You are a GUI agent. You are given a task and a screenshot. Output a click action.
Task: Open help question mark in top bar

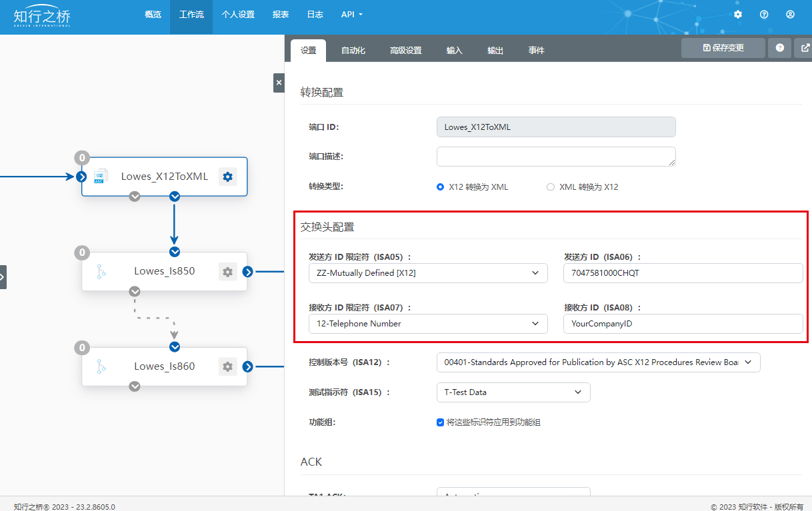[x=764, y=14]
